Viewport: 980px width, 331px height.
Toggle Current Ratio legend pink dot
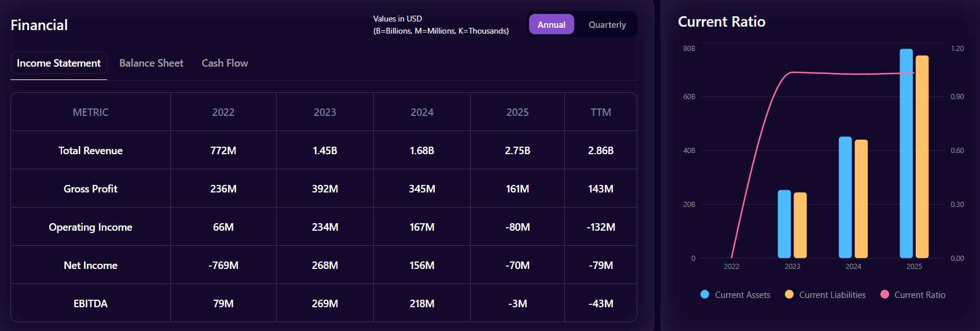click(x=884, y=294)
